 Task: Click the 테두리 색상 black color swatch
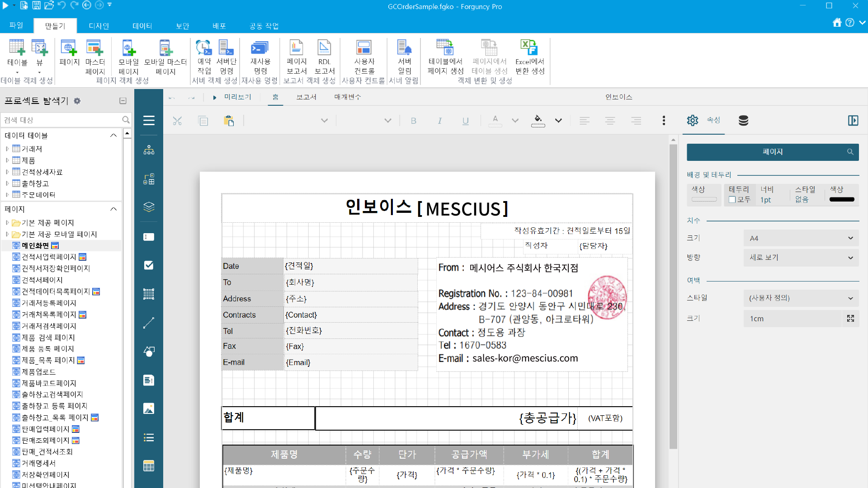coord(842,199)
